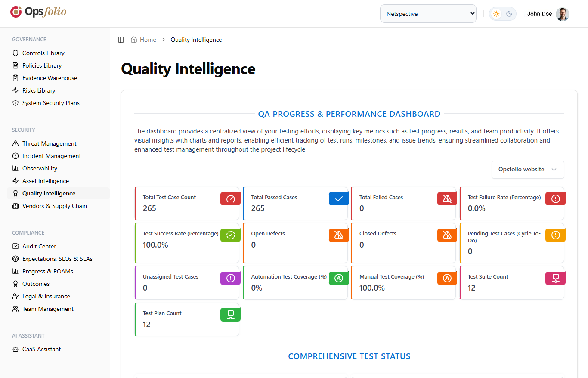Click the green icon on Test Plan Count card
Image resolution: width=588 pixels, height=378 pixels.
pyautogui.click(x=230, y=315)
